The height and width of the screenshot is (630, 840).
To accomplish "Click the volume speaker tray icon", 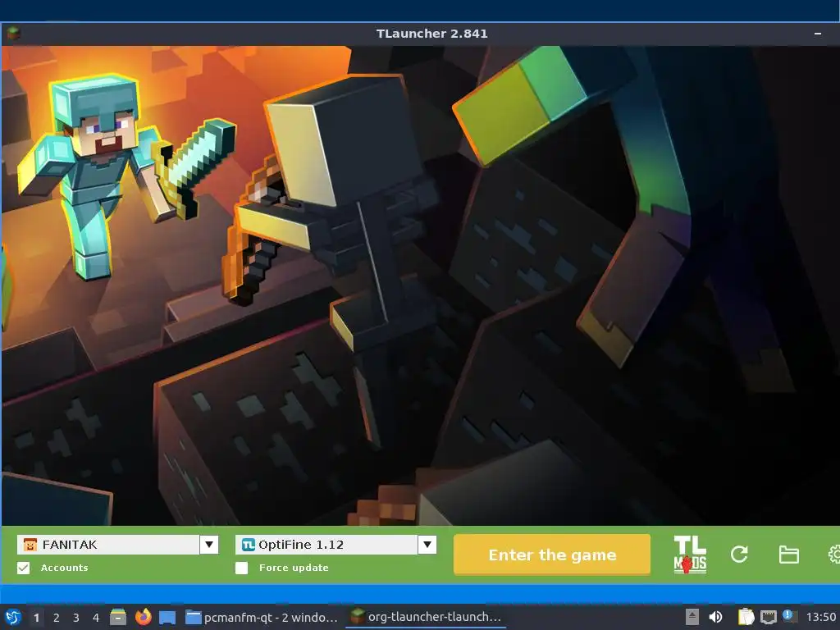I will tap(715, 617).
